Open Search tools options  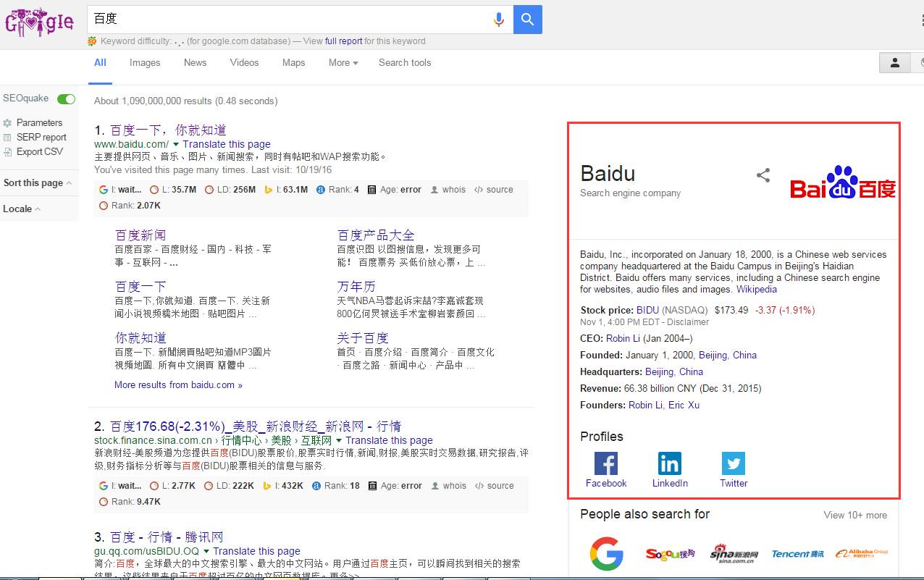tap(405, 63)
